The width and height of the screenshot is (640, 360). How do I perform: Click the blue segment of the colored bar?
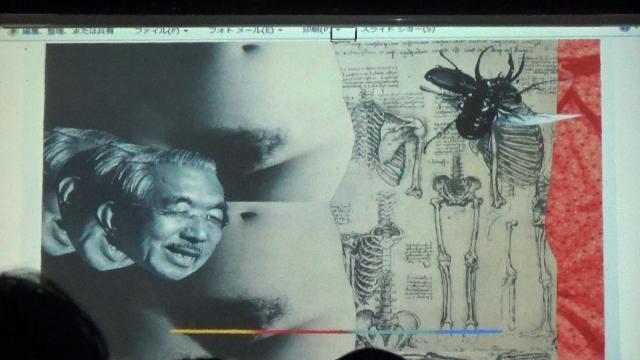[469, 332]
